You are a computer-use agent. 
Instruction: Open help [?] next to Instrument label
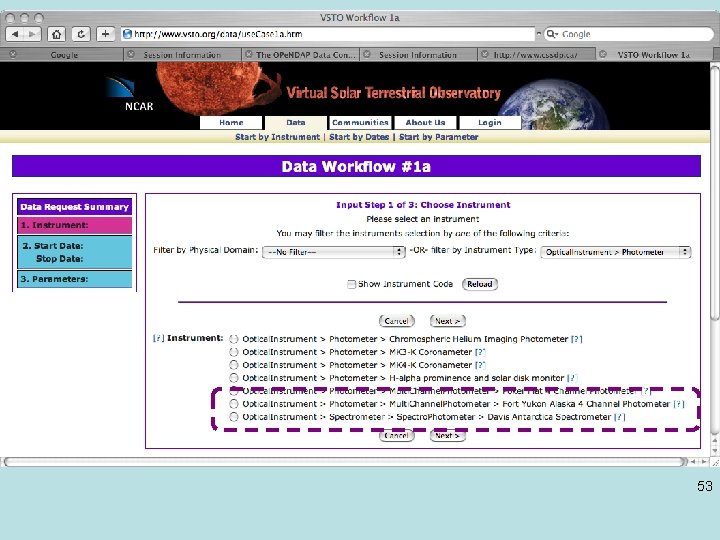coord(158,338)
